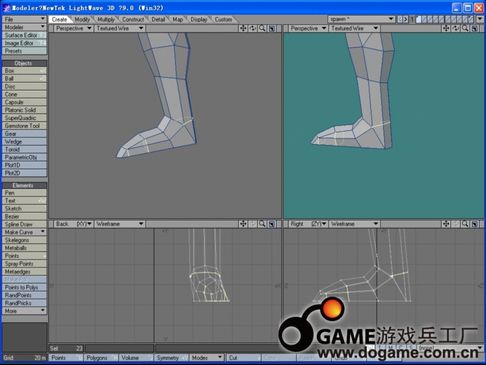Select the active first layer slot

[418, 19]
